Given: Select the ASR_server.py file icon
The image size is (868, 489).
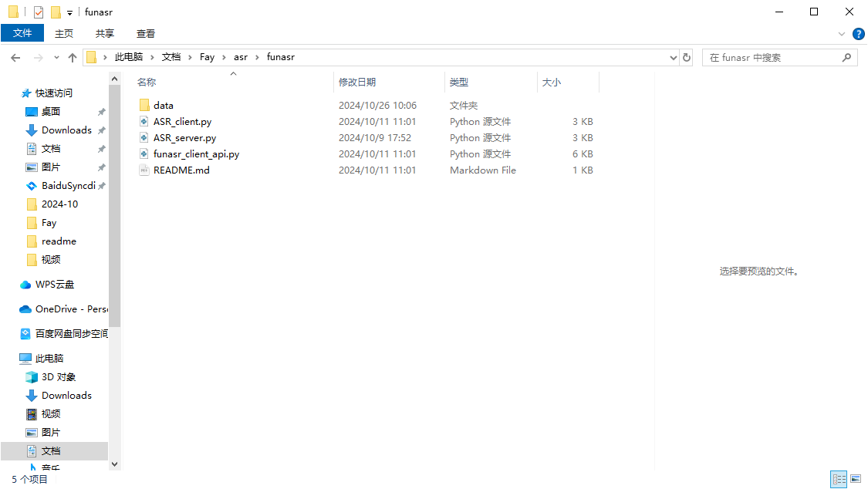Looking at the screenshot, I should (144, 138).
